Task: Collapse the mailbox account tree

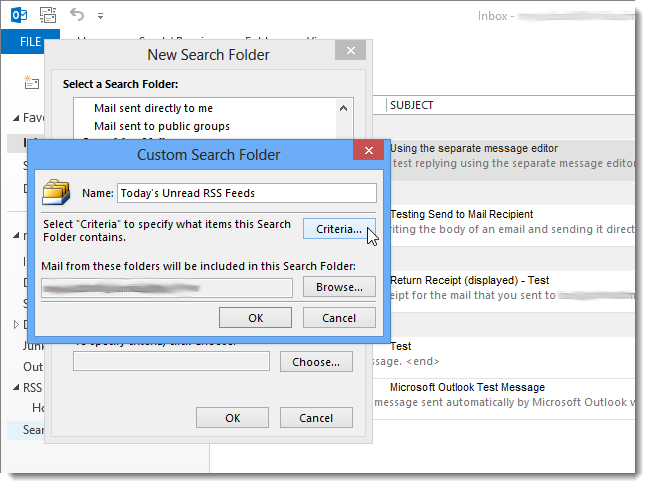Action: click(x=16, y=236)
